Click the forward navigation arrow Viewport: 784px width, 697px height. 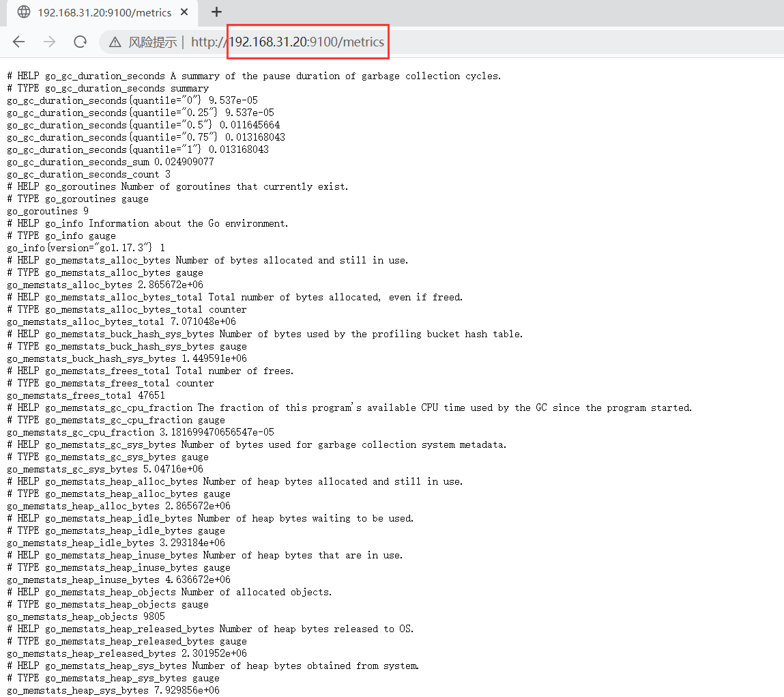(x=50, y=42)
